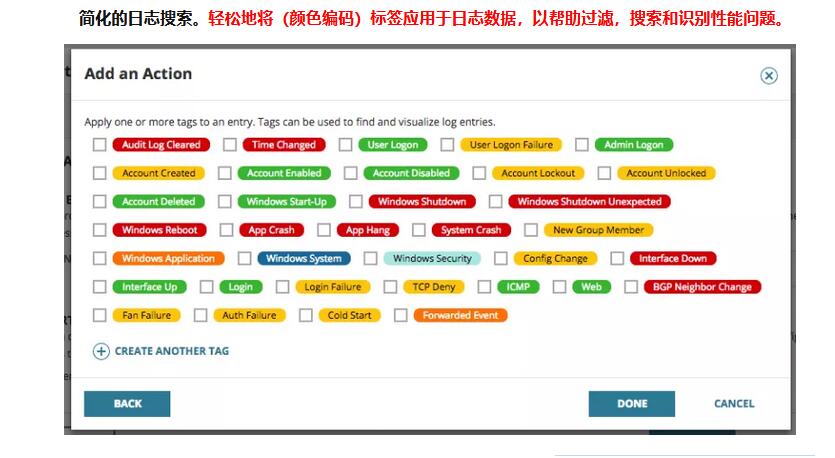The image size is (835, 458).
Task: Select the Admin Logon checkbox
Action: pyautogui.click(x=582, y=145)
